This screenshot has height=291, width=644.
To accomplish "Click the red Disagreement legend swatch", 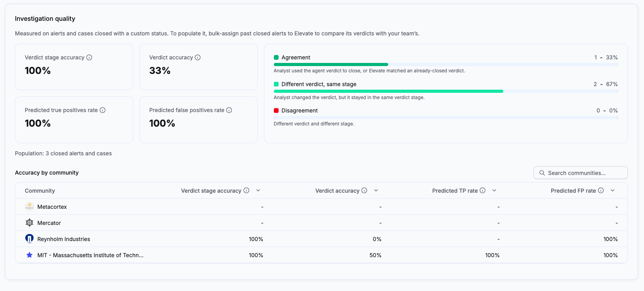I will [276, 111].
